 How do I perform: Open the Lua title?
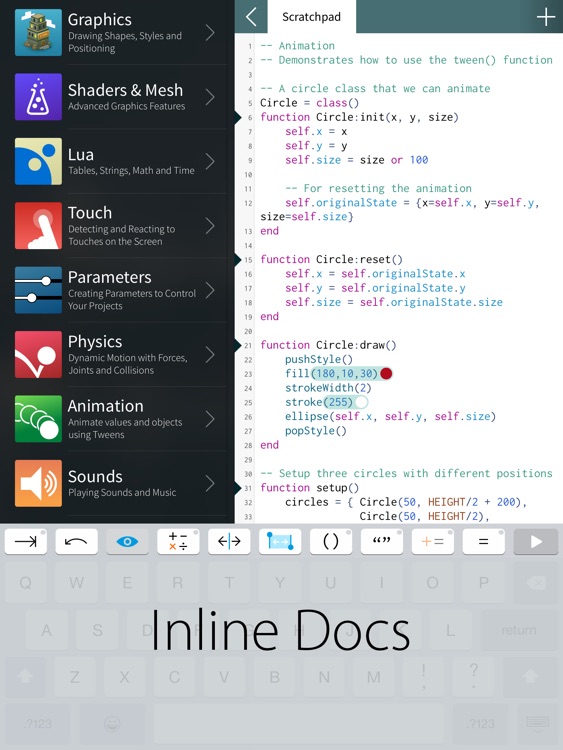tap(81, 154)
